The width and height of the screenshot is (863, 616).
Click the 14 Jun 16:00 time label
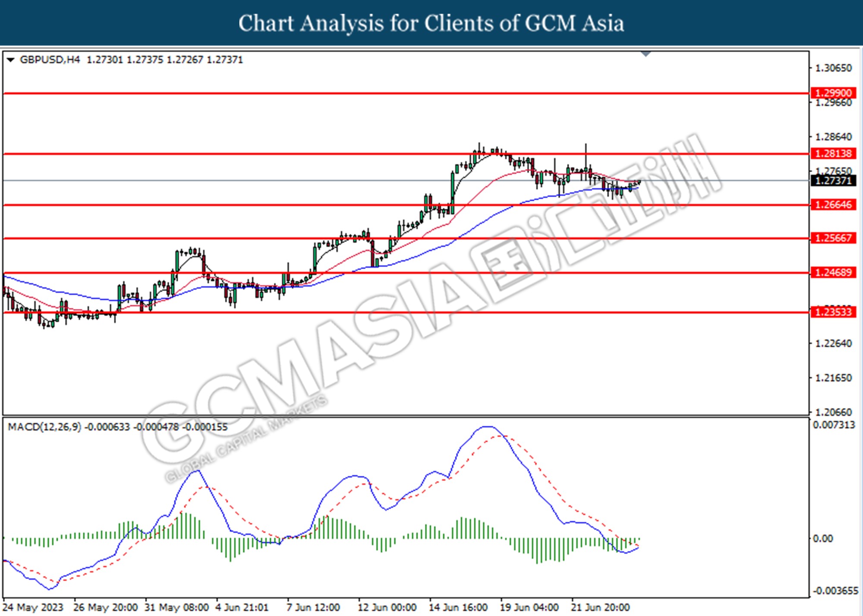[458, 607]
